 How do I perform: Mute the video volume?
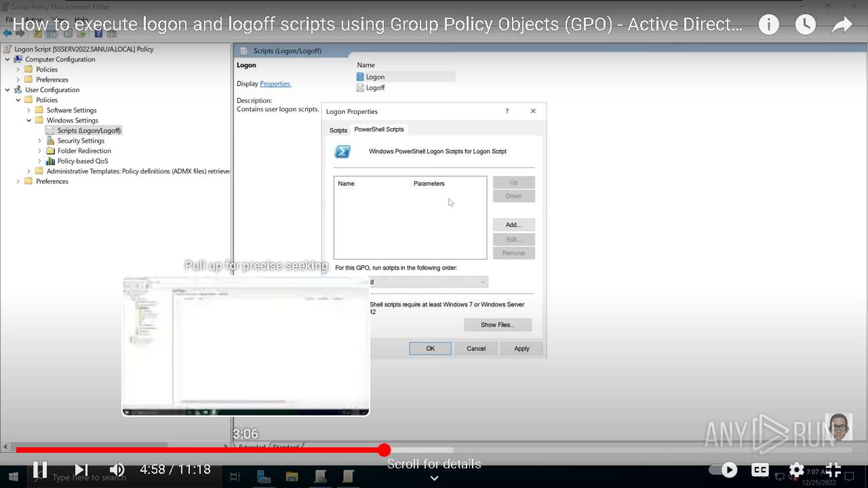pos(117,469)
